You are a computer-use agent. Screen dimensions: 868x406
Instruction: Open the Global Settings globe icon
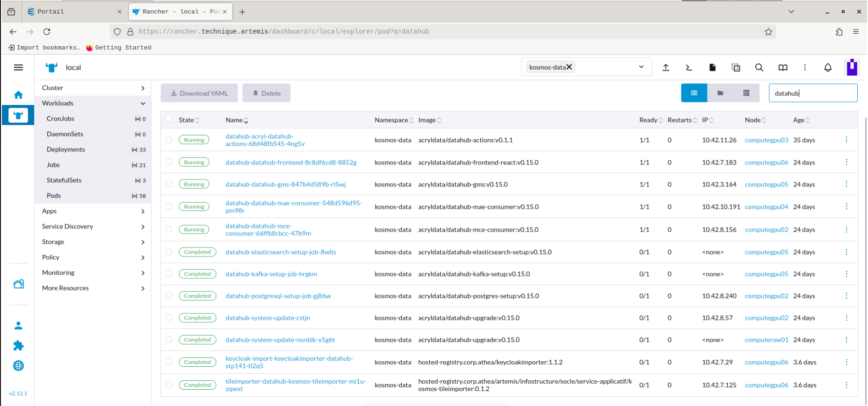[x=18, y=366]
